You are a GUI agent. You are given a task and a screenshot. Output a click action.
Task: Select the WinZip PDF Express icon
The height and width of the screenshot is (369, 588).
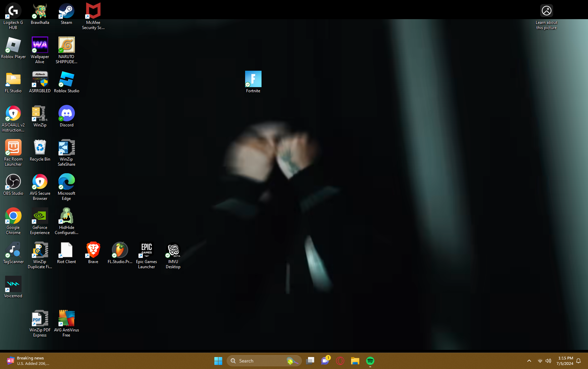coord(40,324)
